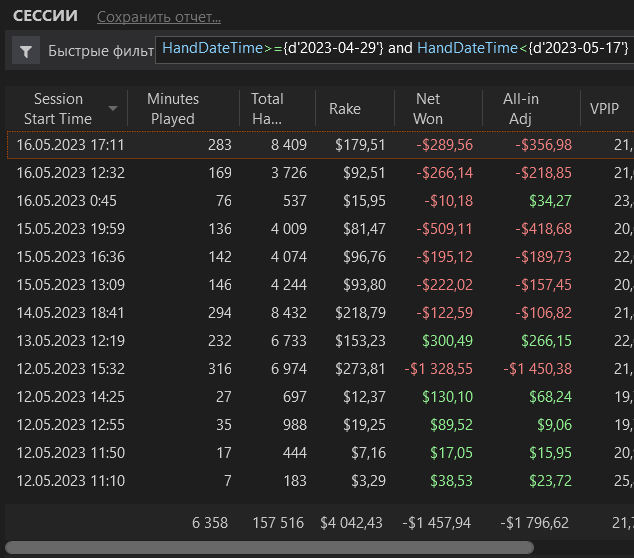Viewport: 634px width, 558px height.
Task: Select session starting 15.05.2023 19:59
Action: coord(320,229)
